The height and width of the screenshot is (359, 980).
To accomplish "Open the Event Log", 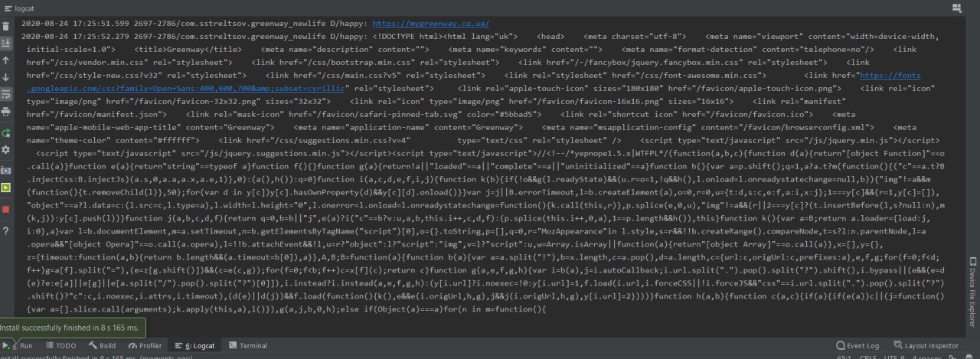I will [857, 346].
